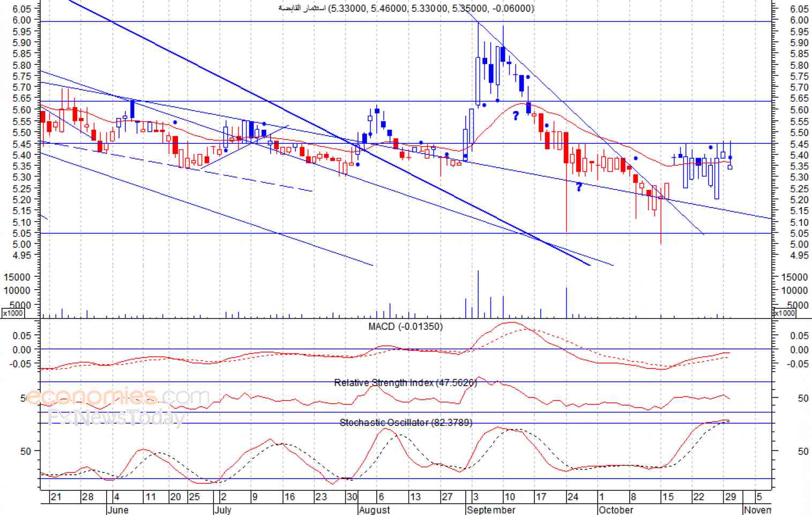
Task: Click the 50 label on the right RSI scale
Action: point(803,398)
